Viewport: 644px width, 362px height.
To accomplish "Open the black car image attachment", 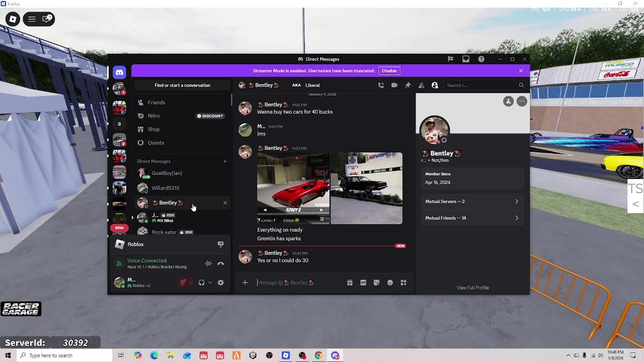I will tap(366, 188).
